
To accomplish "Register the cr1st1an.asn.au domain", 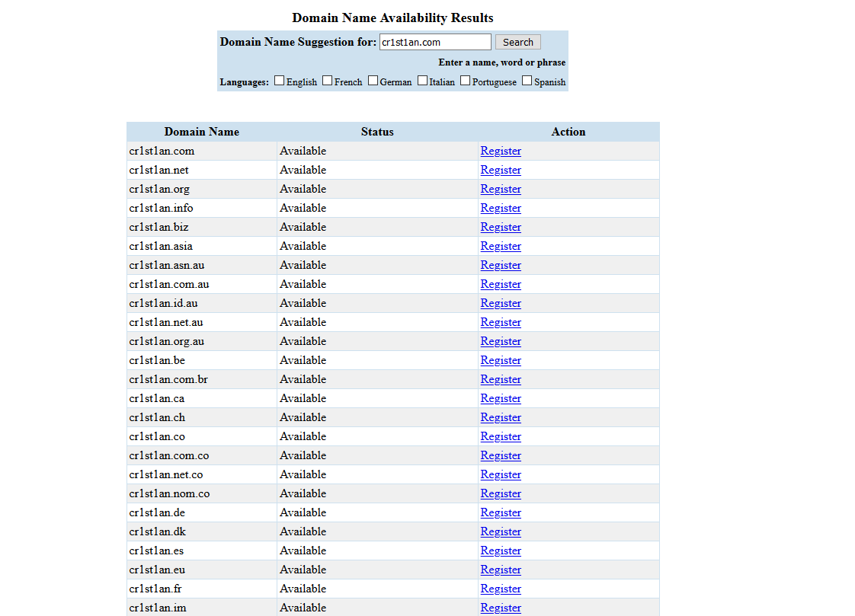I will pos(501,265).
